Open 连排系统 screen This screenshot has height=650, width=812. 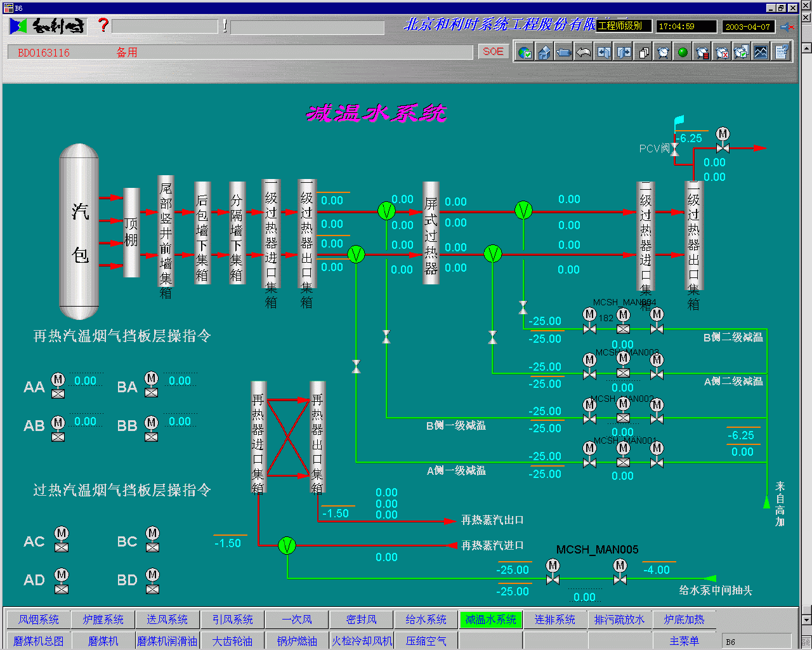tap(555, 620)
